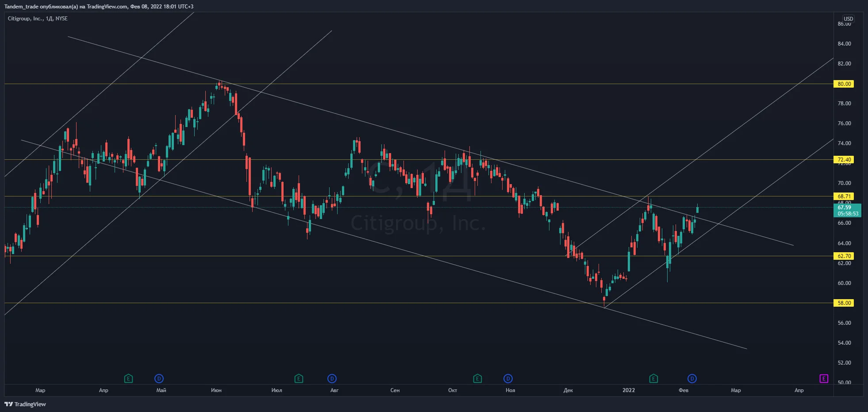Click the 80.00 price level label
This screenshot has height=412, width=868.
tap(844, 84)
